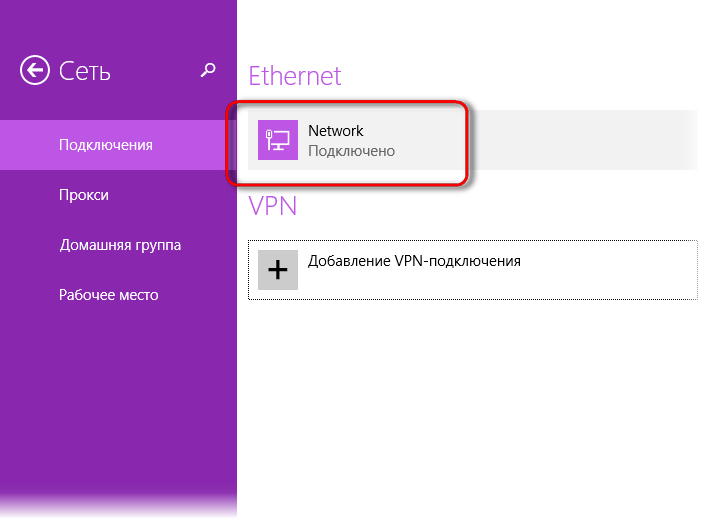Click Добавление VPN-подключения text
The height and width of the screenshot is (519, 708).
(414, 261)
